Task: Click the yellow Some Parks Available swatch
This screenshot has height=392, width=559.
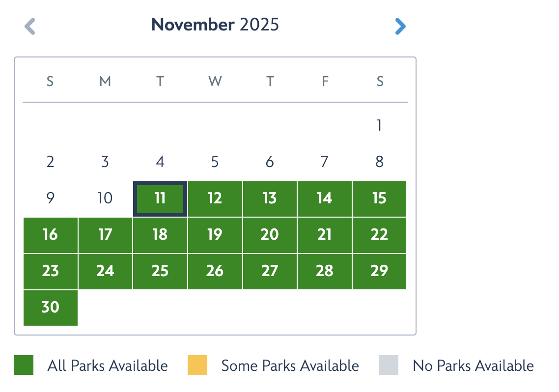Action: (x=197, y=365)
